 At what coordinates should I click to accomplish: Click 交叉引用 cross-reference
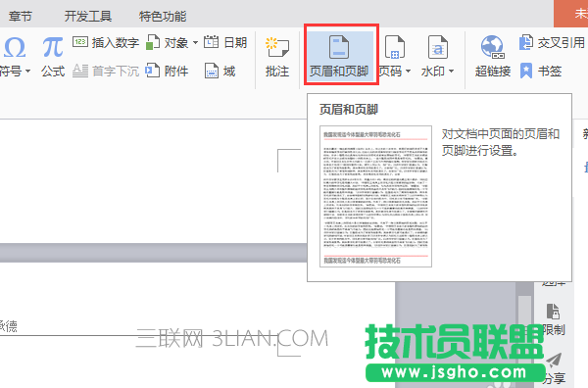(x=552, y=42)
